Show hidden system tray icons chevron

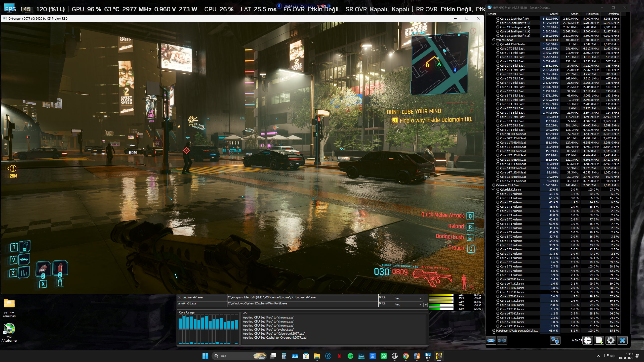click(x=598, y=356)
